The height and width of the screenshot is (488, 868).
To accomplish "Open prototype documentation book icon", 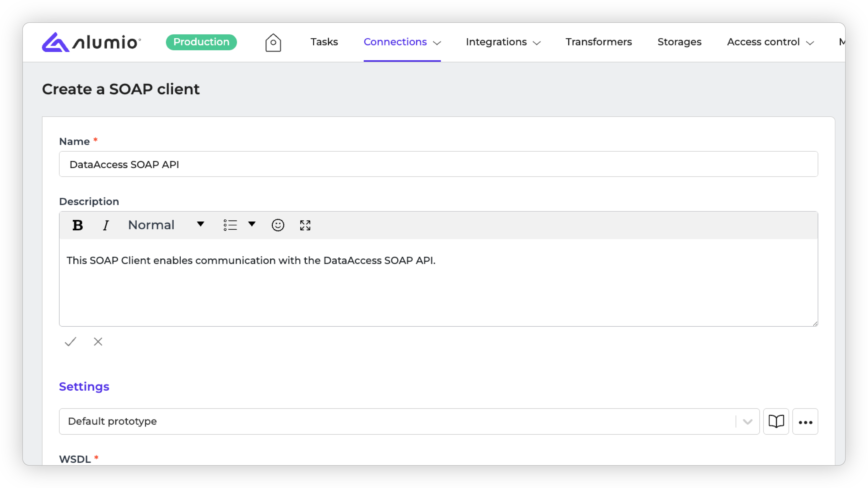I will pyautogui.click(x=776, y=421).
